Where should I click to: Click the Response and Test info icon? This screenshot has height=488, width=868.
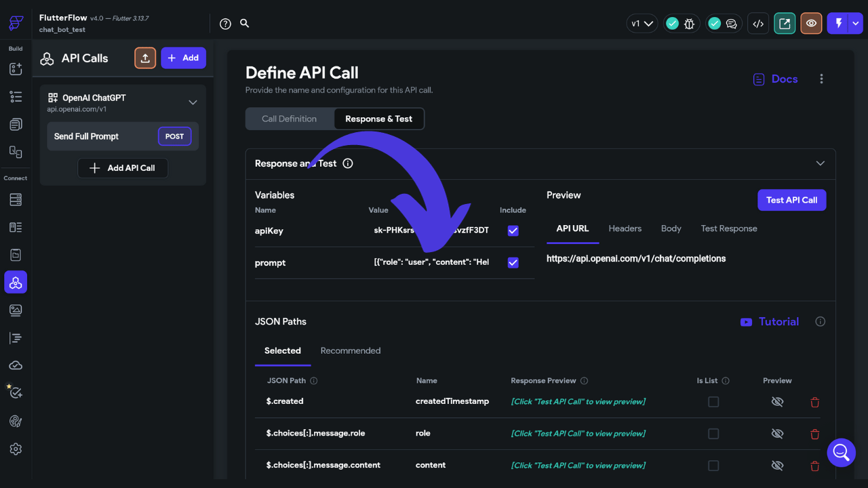(348, 163)
